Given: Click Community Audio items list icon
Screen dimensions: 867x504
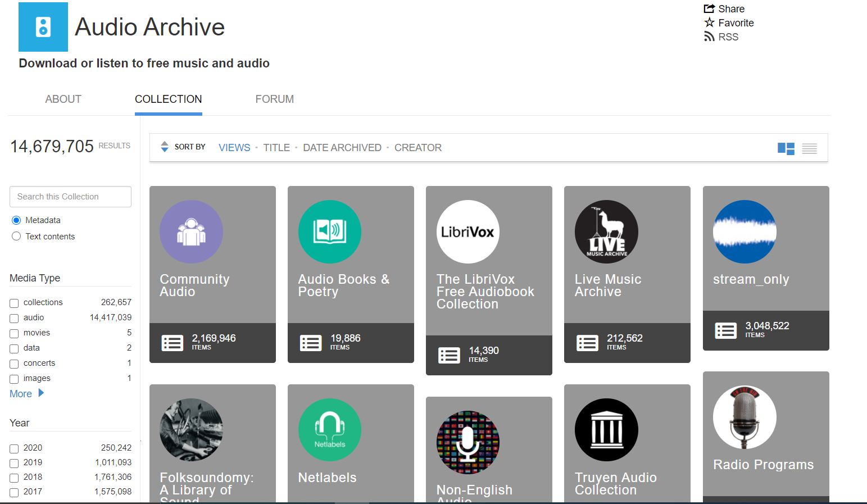Looking at the screenshot, I should 173,343.
